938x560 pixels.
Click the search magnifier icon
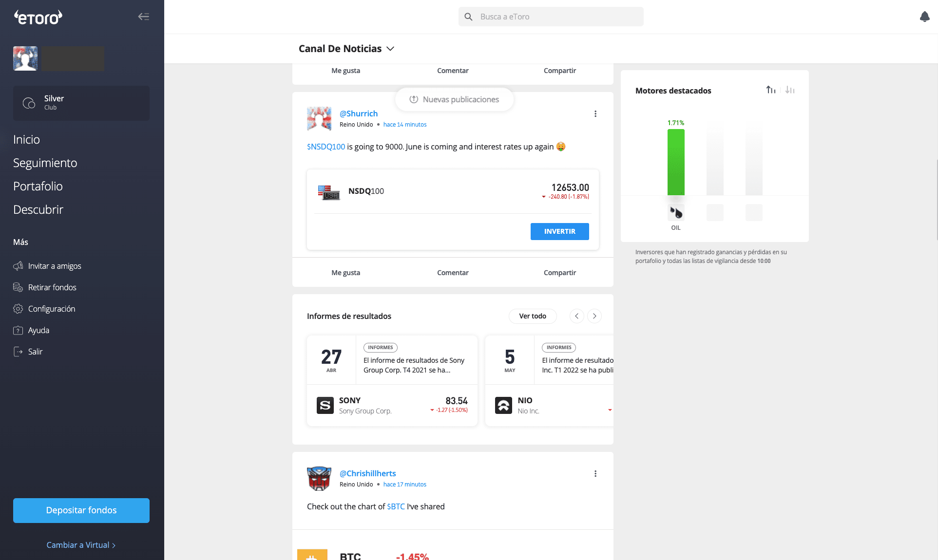tap(468, 17)
